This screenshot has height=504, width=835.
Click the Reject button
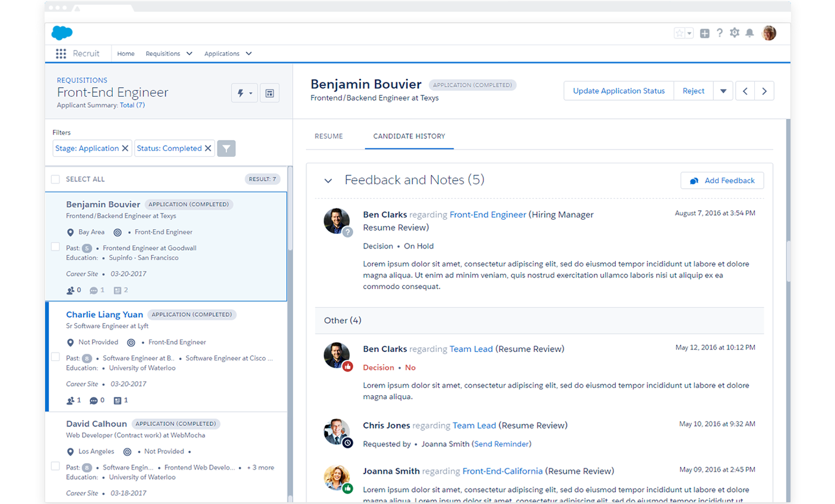(693, 91)
